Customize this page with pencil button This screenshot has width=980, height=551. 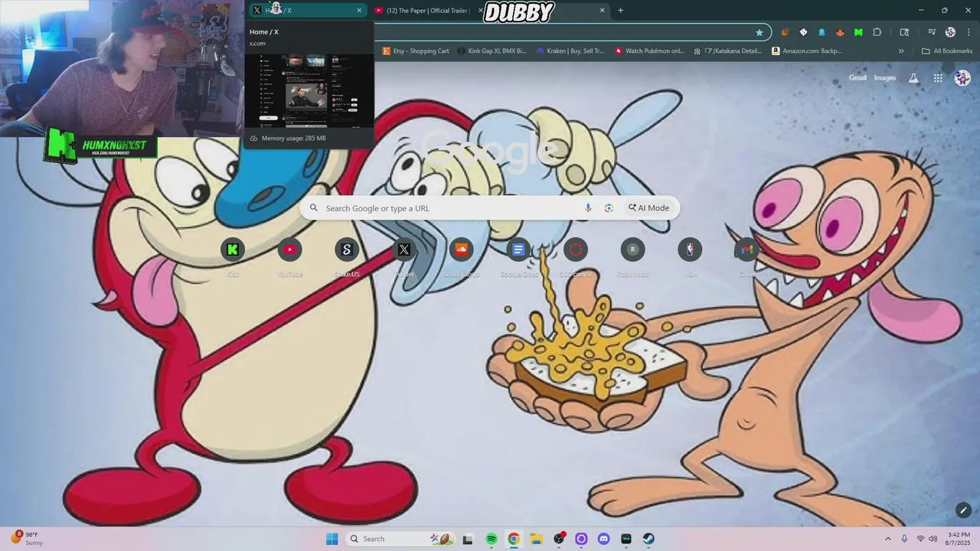click(963, 510)
